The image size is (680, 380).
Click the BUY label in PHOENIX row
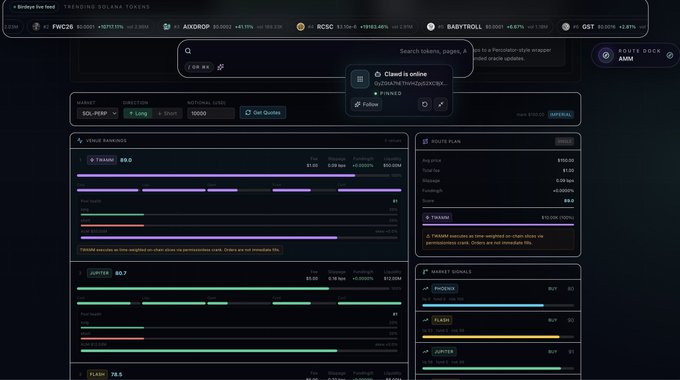pos(552,289)
